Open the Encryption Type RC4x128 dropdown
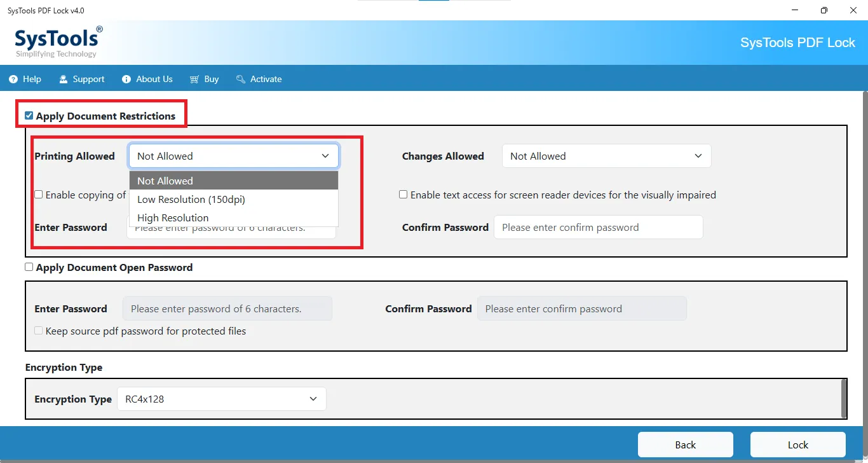 222,399
